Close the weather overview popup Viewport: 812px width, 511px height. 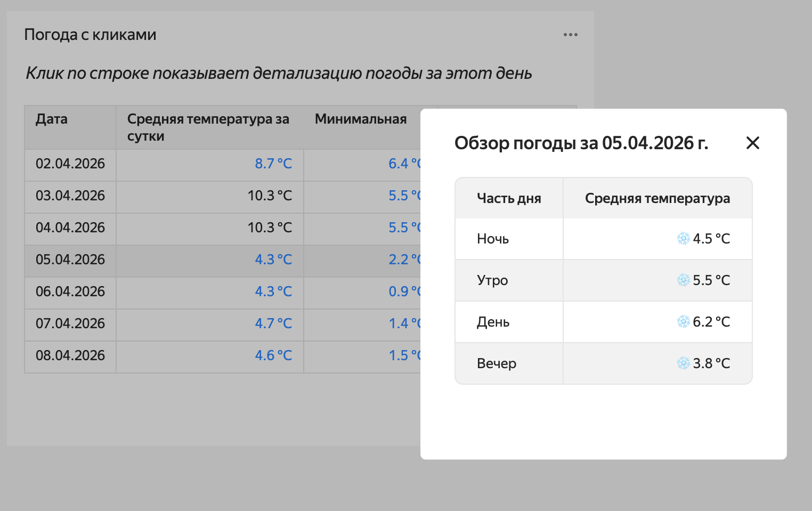(752, 143)
